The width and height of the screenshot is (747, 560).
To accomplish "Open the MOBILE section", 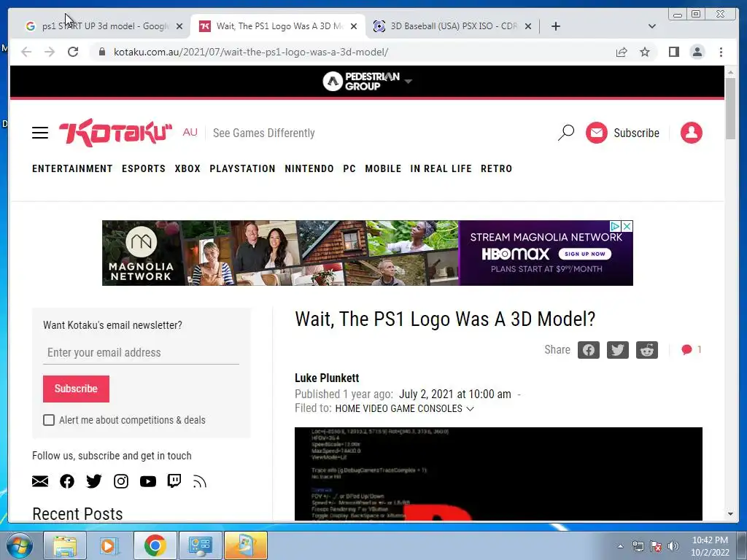I will 383,168.
